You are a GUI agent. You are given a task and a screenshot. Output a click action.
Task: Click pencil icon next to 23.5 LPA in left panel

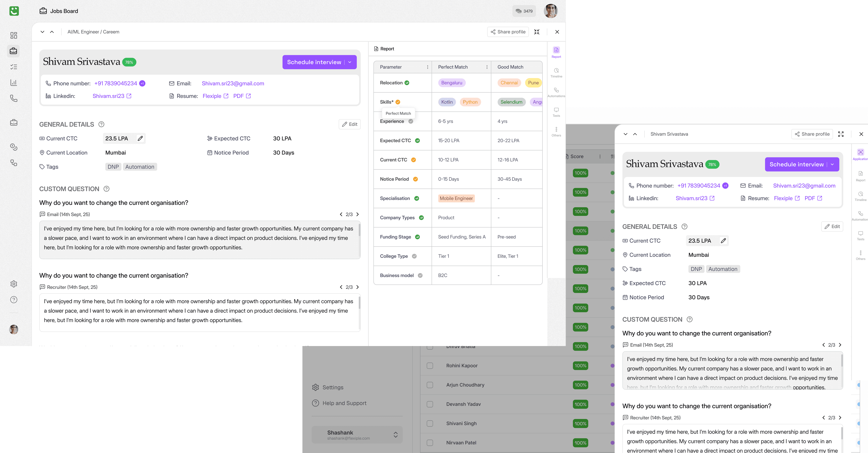(140, 138)
